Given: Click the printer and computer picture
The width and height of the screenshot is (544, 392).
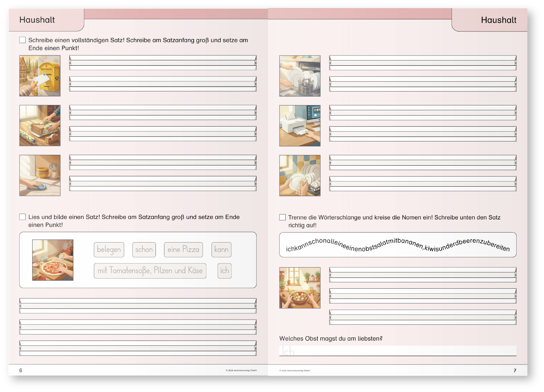Looking at the screenshot, I should pos(300,126).
